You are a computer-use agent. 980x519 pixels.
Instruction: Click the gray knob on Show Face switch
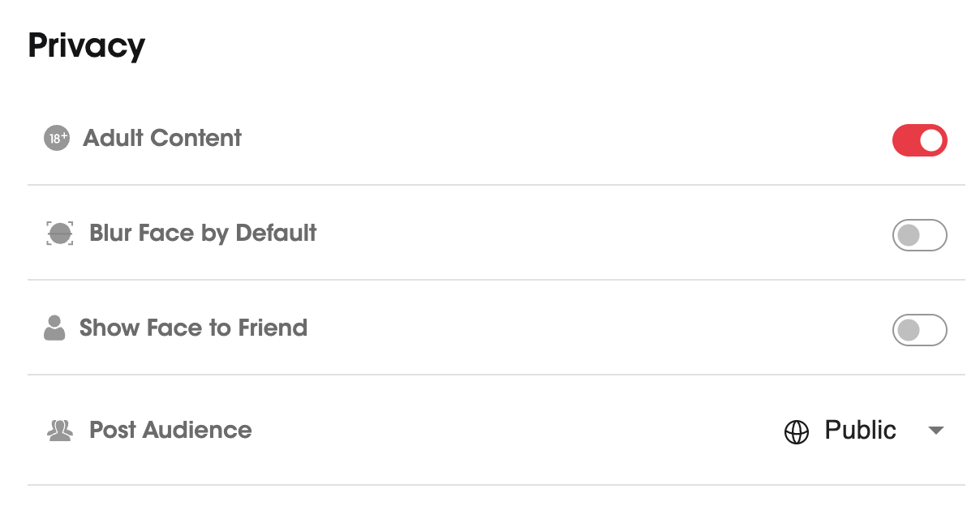pyautogui.click(x=909, y=330)
